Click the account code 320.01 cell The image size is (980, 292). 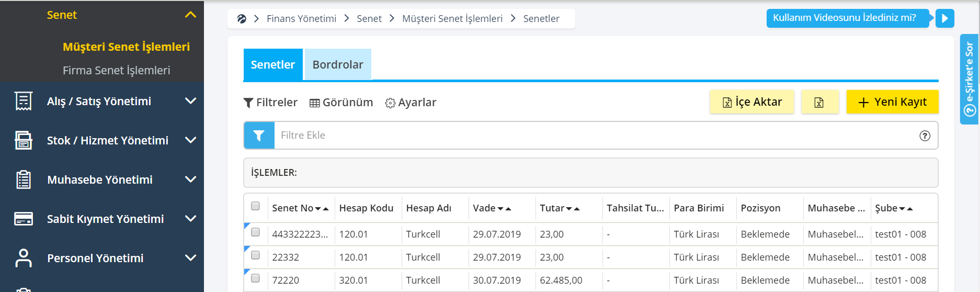click(x=354, y=280)
